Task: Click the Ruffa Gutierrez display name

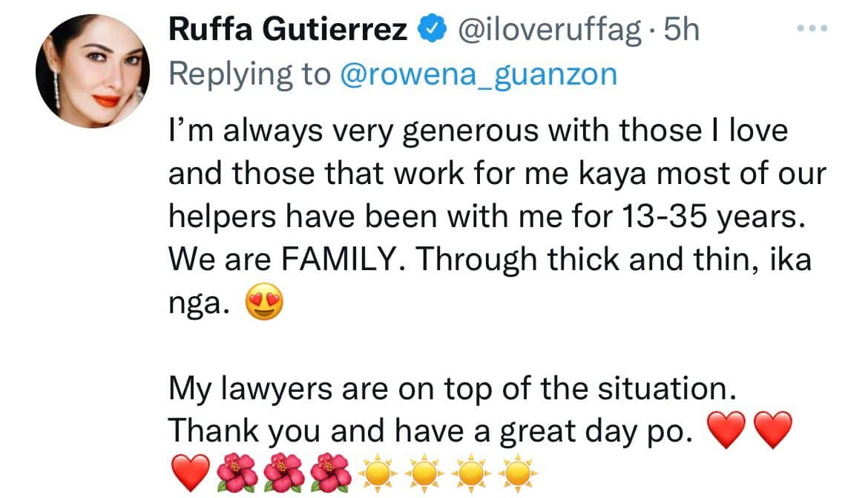Action: [289, 30]
